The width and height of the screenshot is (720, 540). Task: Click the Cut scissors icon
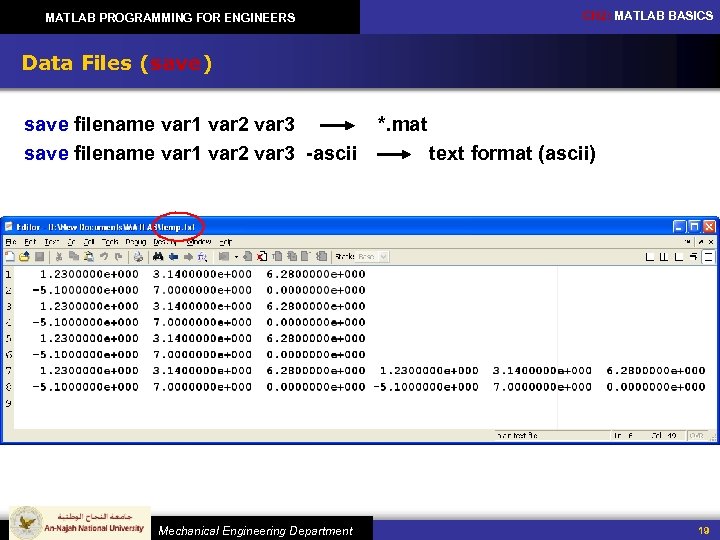click(59, 256)
